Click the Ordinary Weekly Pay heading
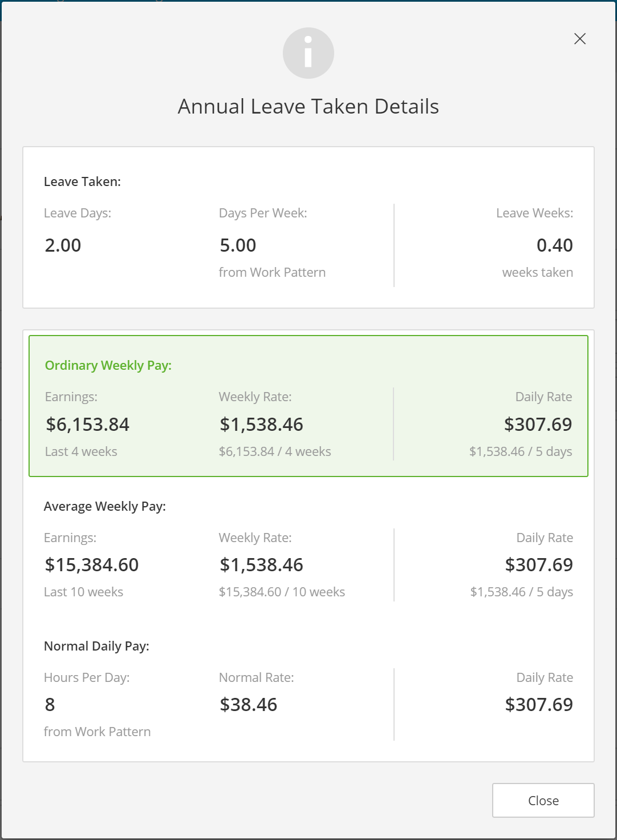Image resolution: width=617 pixels, height=840 pixels. coord(108,365)
